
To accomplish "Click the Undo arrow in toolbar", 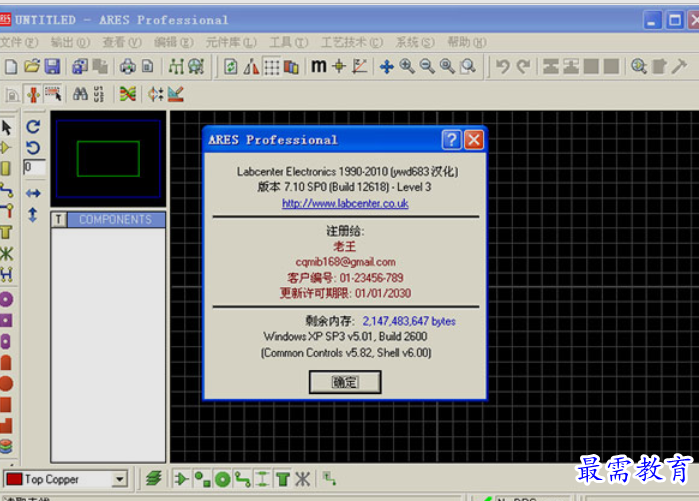I will pyautogui.click(x=503, y=67).
